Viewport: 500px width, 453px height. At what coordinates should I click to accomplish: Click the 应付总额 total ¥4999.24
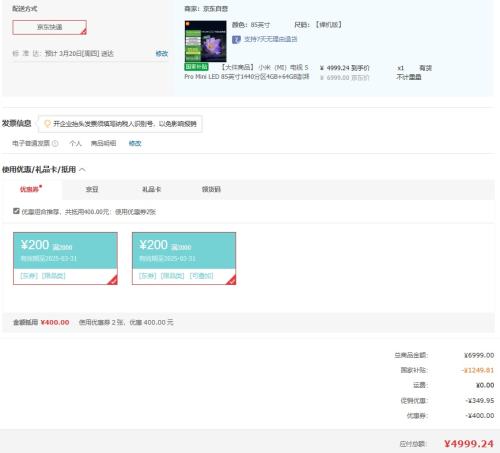coord(469,444)
